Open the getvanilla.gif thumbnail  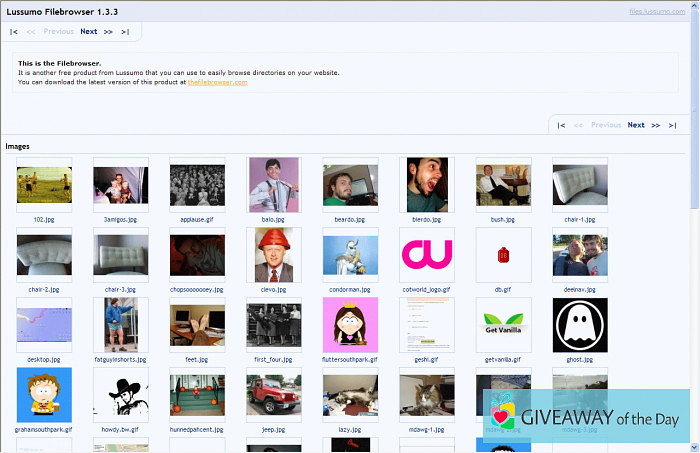tap(503, 325)
